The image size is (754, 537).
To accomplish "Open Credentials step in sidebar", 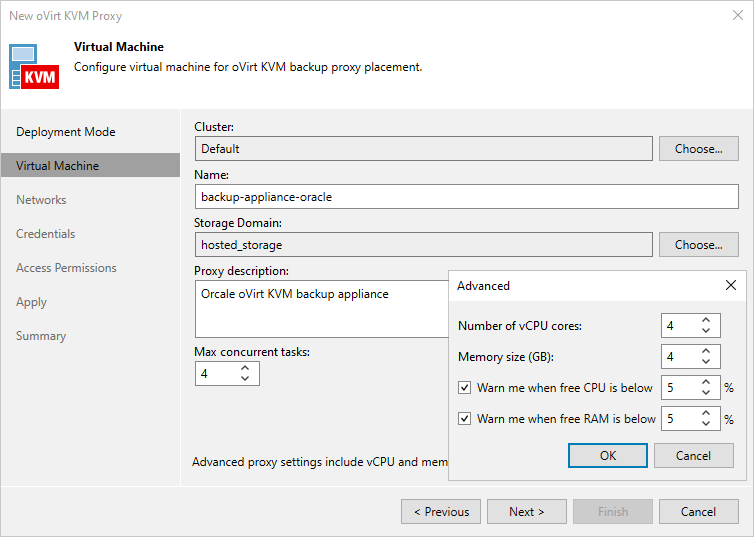I will click(x=46, y=234).
